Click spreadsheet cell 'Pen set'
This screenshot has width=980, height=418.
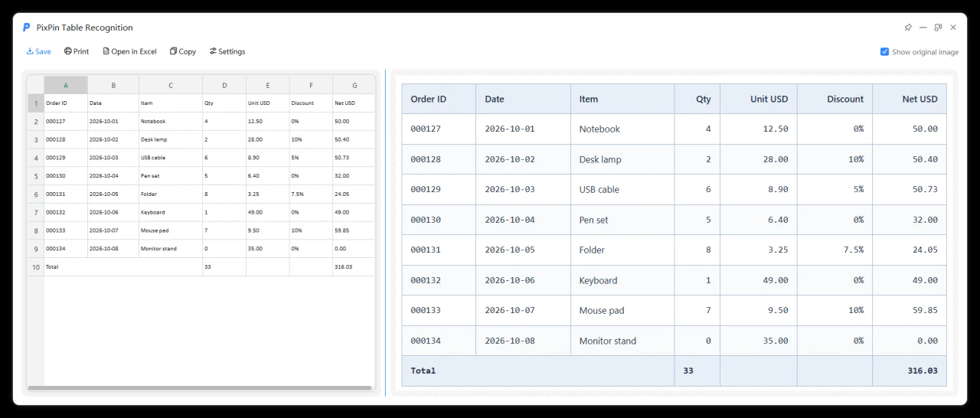[171, 175]
